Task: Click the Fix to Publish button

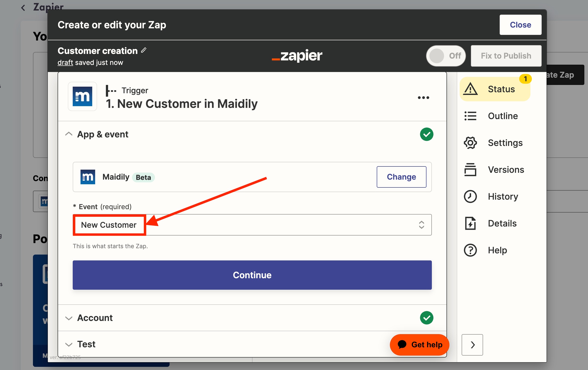Action: click(x=506, y=56)
